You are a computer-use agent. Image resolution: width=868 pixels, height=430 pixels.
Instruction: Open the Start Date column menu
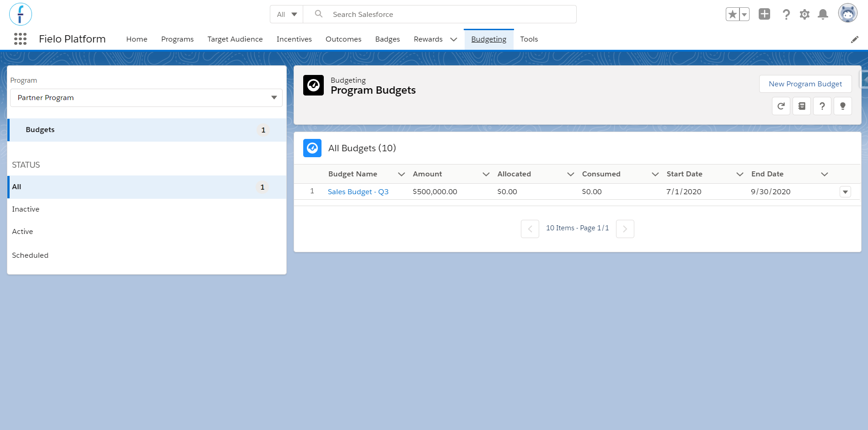point(740,174)
